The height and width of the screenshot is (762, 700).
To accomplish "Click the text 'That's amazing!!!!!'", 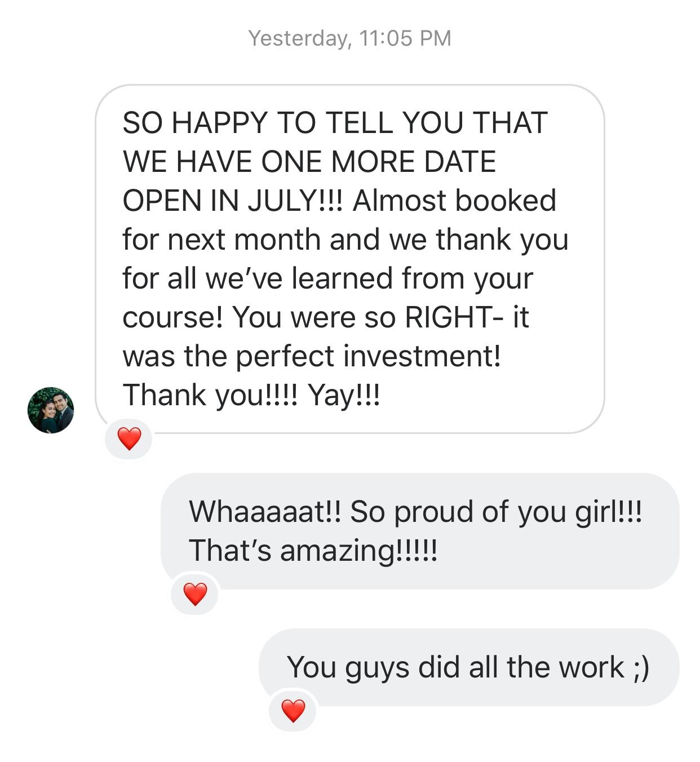I will [313, 550].
